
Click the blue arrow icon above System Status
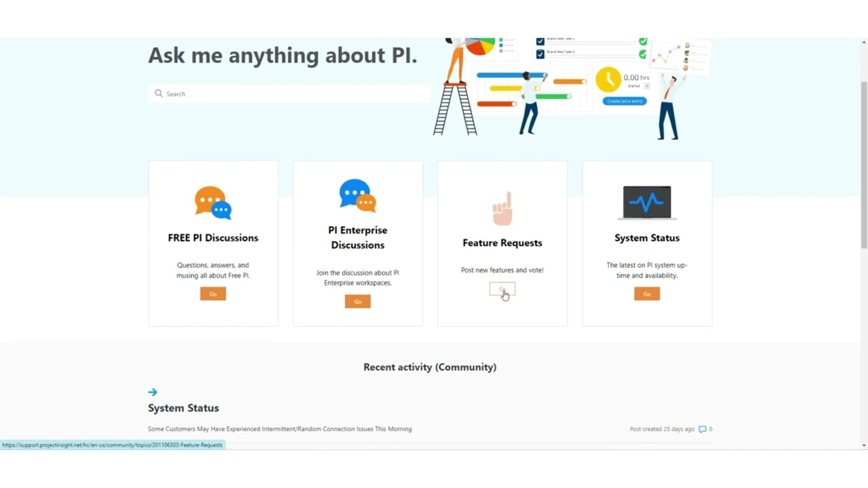(153, 392)
